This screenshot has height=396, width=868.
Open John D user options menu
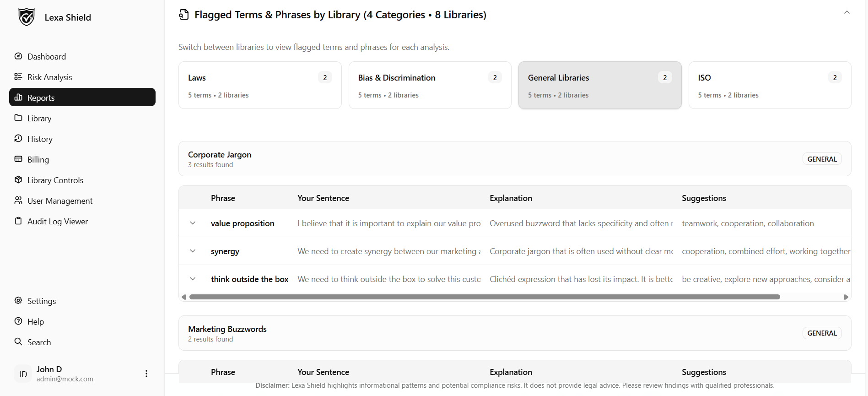pos(146,374)
